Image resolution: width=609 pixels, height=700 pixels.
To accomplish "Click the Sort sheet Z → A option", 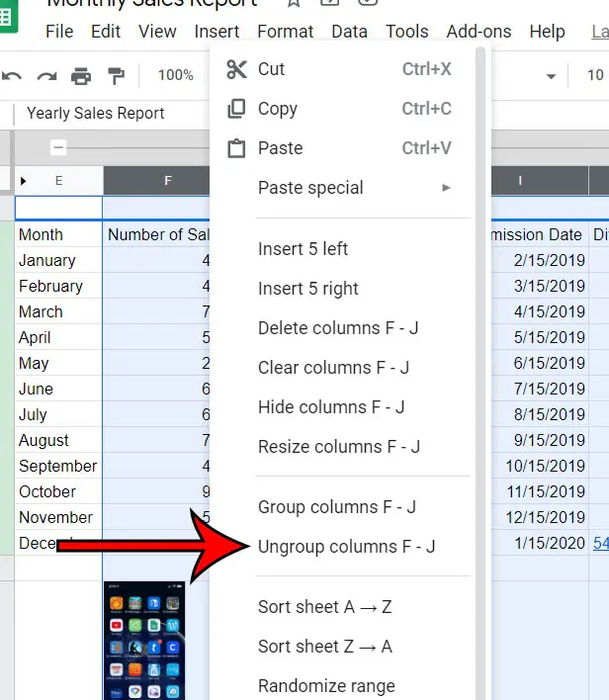I will pos(324,647).
